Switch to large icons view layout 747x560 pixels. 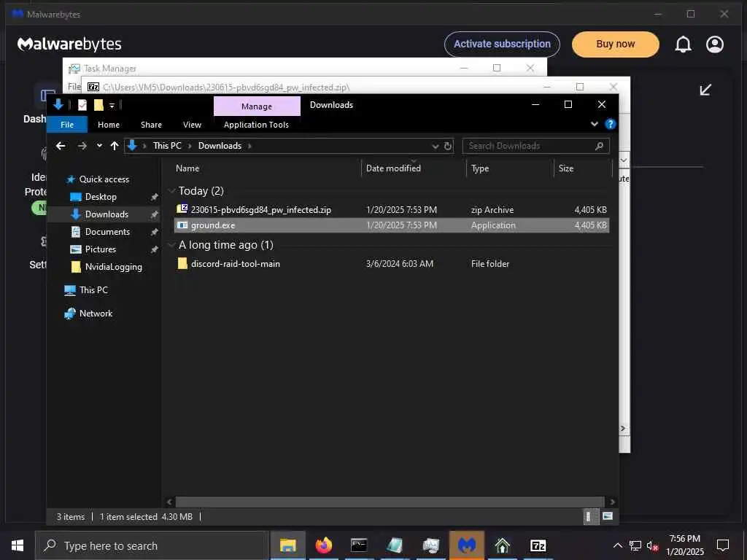tap(608, 516)
